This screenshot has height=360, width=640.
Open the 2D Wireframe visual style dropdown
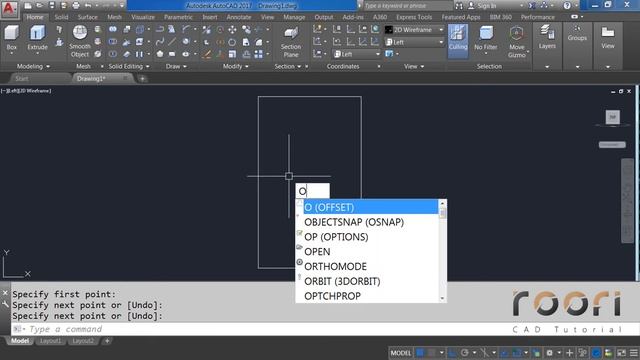(x=414, y=30)
